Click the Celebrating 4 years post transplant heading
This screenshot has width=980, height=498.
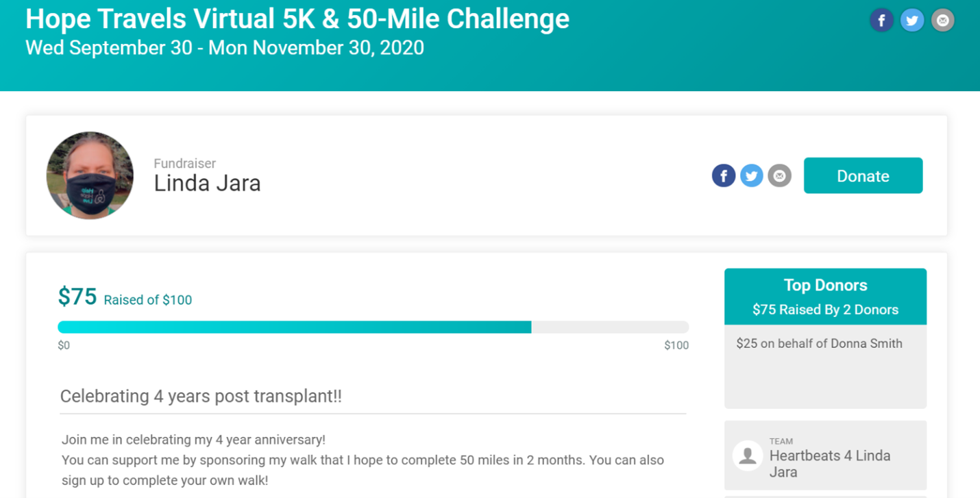[201, 396]
